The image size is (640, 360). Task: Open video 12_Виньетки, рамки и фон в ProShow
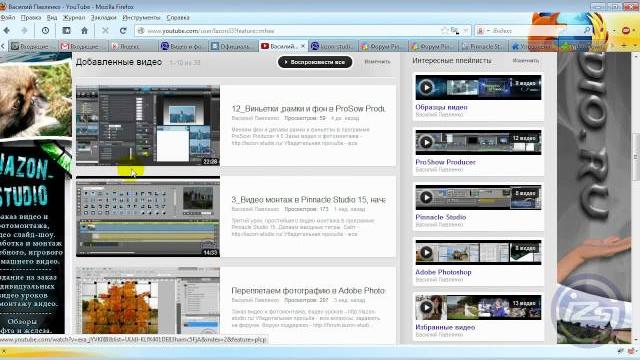(x=308, y=109)
